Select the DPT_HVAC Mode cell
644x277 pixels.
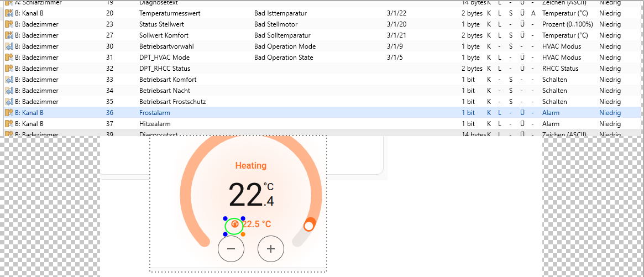(164, 57)
